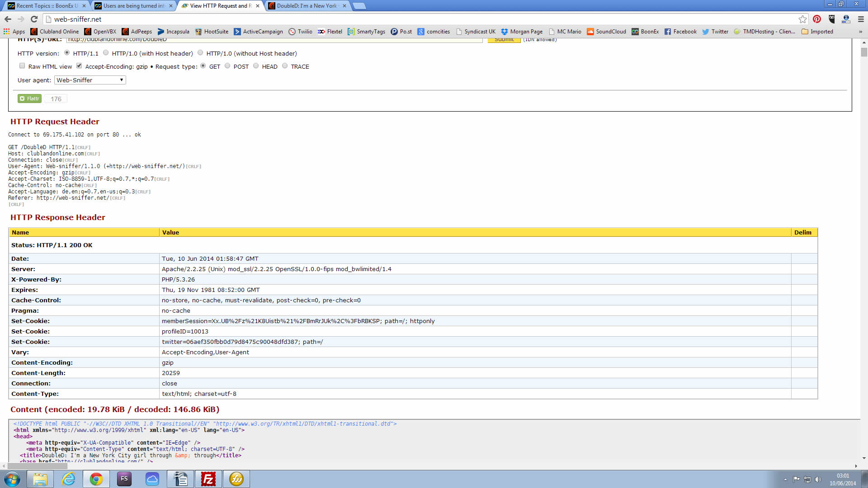Screen dimensions: 868x488
Task: Click the bookmark star icon
Action: [802, 19]
